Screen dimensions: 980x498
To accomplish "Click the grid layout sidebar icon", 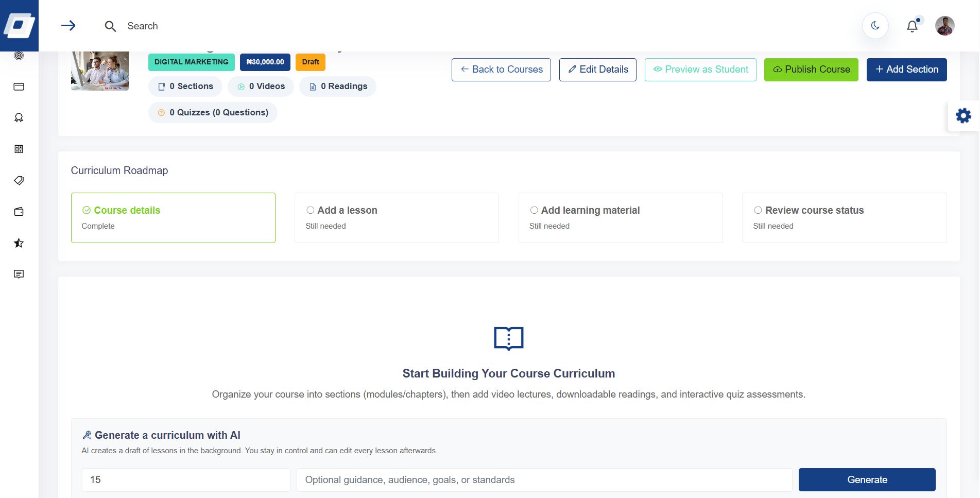I will click(x=19, y=149).
